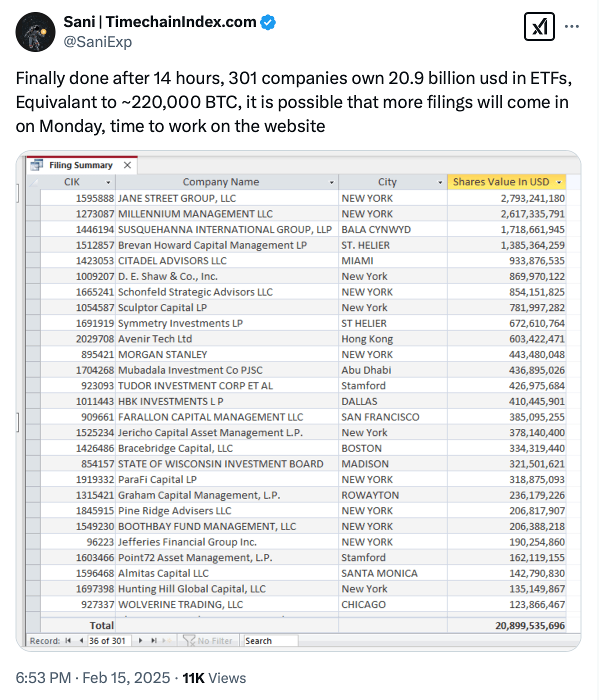Screen dimensions: 599x700
Task: Create a new blank record
Action: click(166, 640)
